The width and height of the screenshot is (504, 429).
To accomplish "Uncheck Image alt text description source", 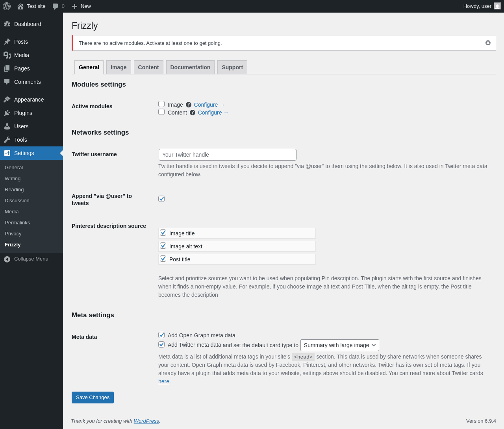I will pyautogui.click(x=163, y=246).
